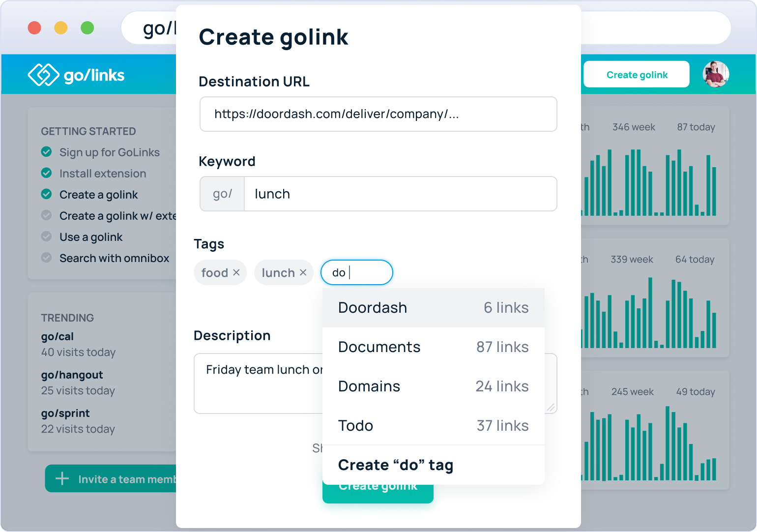Check the Use a golink step
This screenshot has height=532, width=757.
47,236
